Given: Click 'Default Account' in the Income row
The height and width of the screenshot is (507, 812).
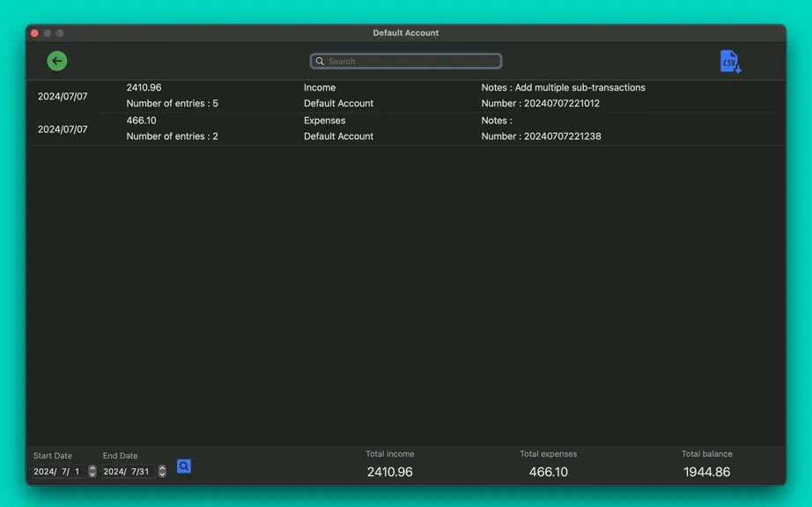Looking at the screenshot, I should tap(339, 104).
